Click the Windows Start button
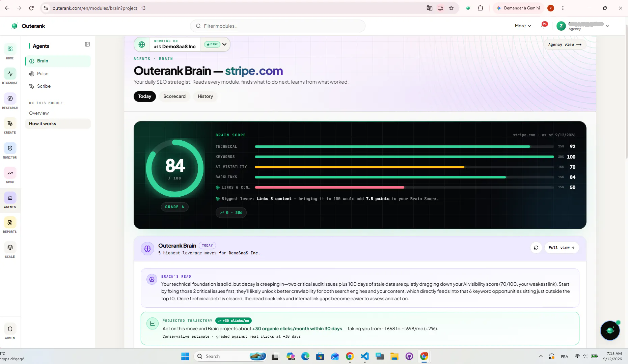Viewport: 628px width, 364px height. tap(185, 356)
